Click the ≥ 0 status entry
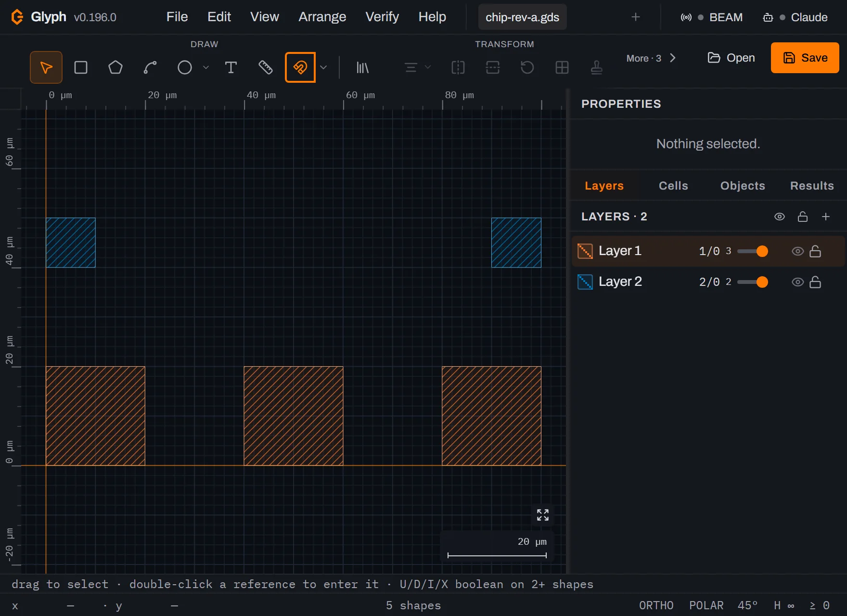847x616 pixels. click(x=820, y=605)
